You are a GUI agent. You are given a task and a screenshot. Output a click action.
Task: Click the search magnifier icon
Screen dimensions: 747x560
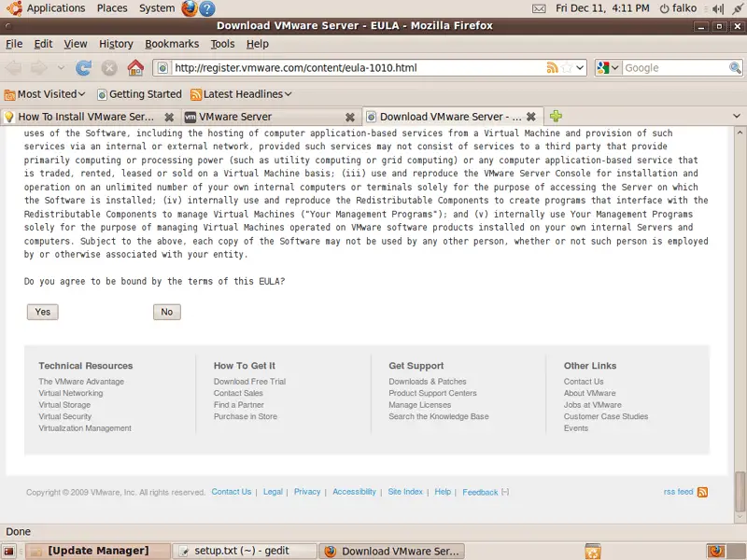pos(735,67)
